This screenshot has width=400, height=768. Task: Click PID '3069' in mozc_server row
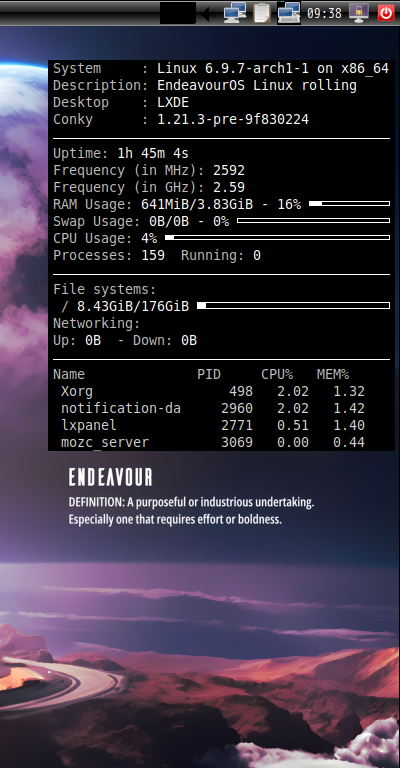click(x=237, y=442)
